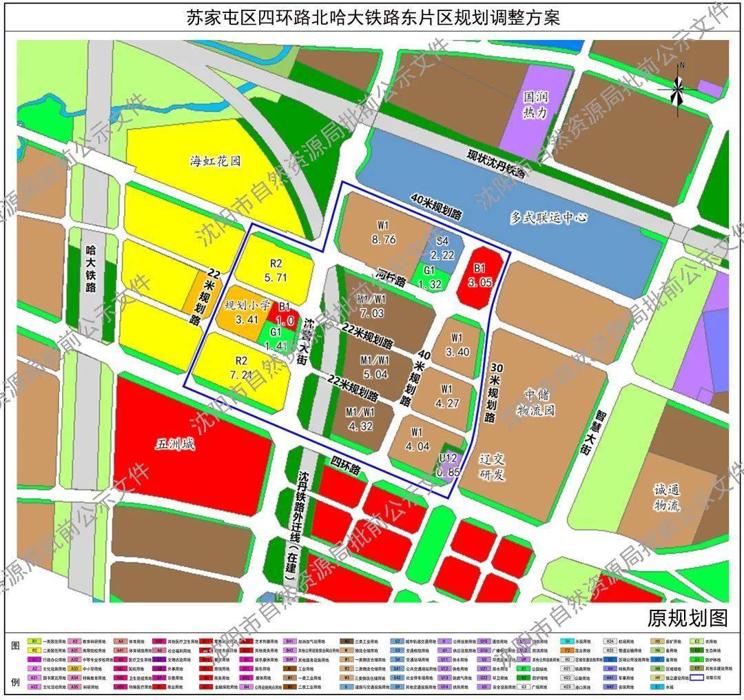Screen dimensions: 744x700
Task: Select parcel S4 2.22
Action: [x=442, y=248]
